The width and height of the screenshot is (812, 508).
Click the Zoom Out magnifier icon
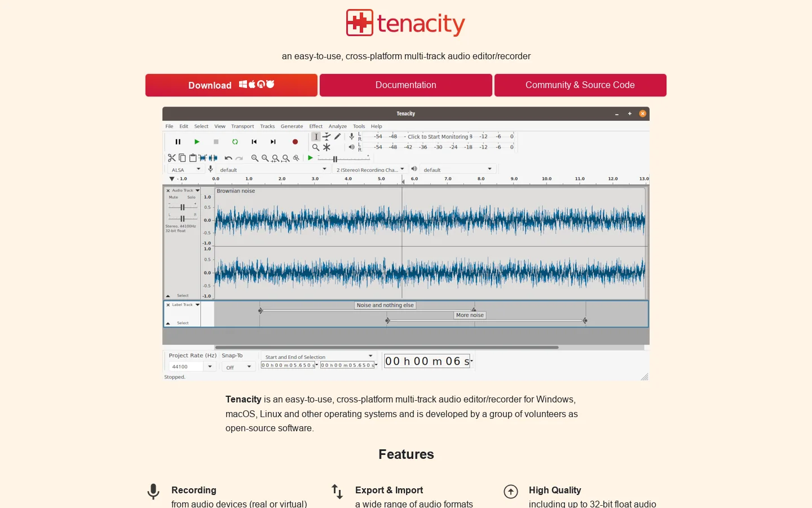pos(265,158)
